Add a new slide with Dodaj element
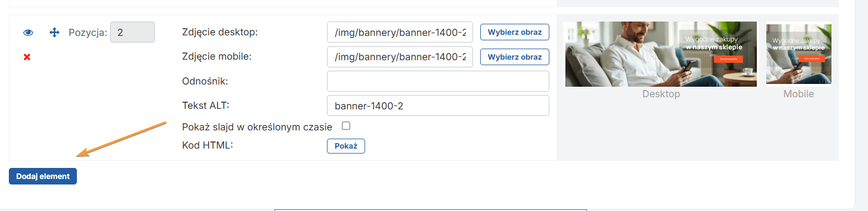The image size is (868, 211). (43, 176)
